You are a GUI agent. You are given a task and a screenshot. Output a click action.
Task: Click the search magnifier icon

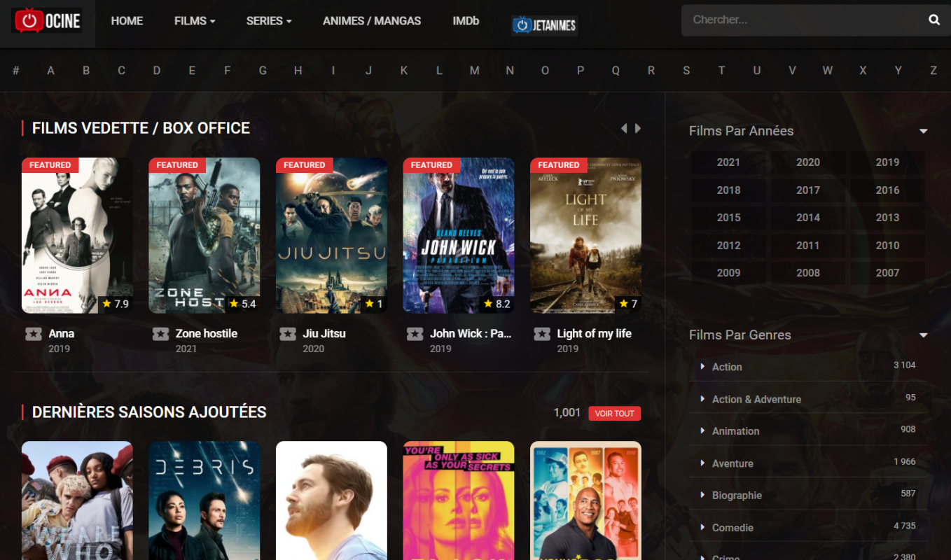coord(934,20)
